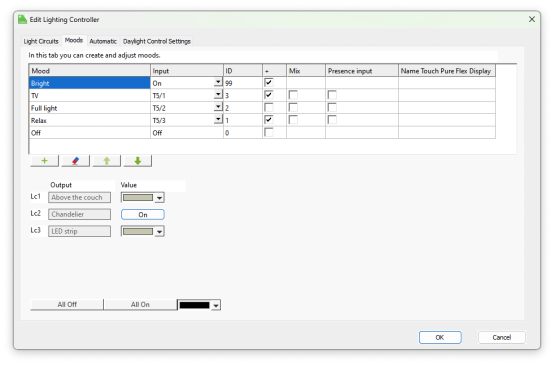554x366 pixels.
Task: Toggle the Lc2 Chandelier On button
Action: (x=143, y=214)
